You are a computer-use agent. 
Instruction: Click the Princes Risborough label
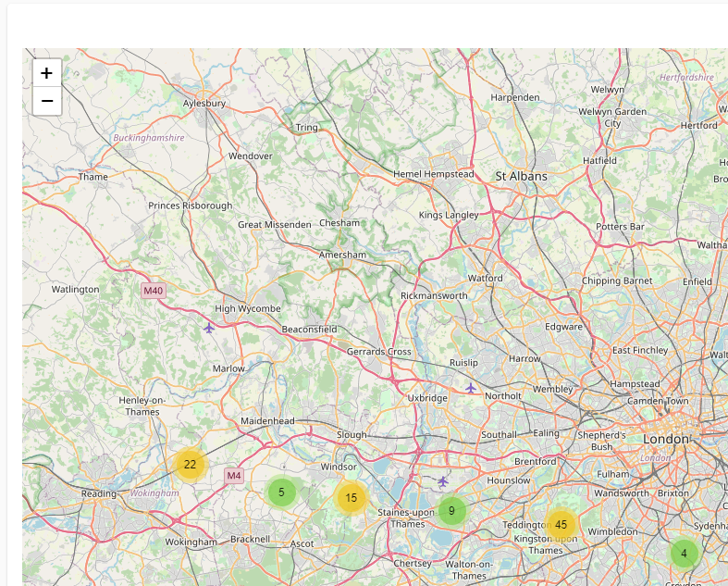190,206
